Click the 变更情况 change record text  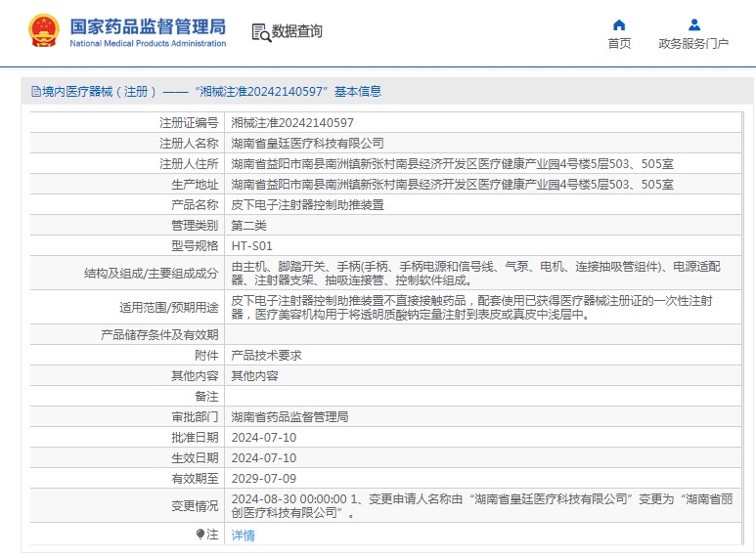coord(482,505)
